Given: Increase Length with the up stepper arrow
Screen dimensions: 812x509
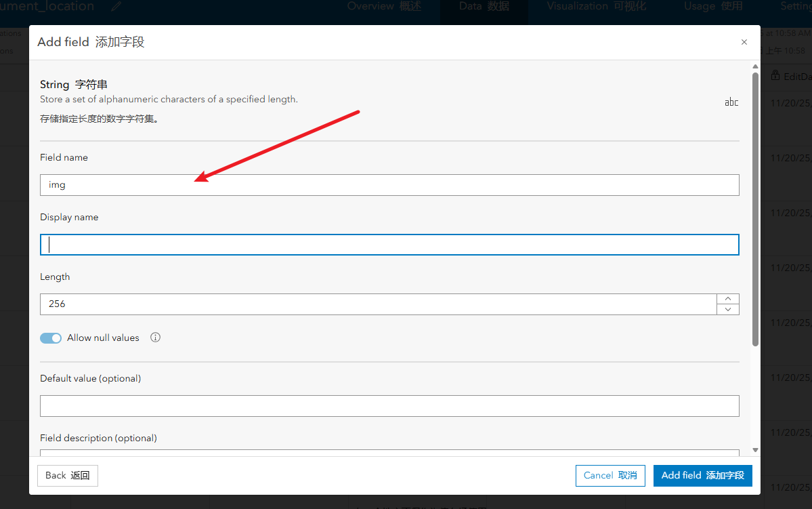Looking at the screenshot, I should (728, 299).
